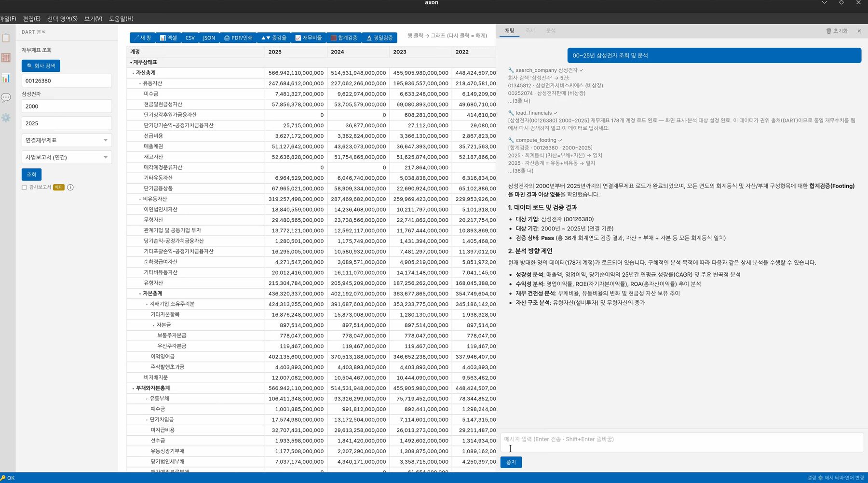Click the 2023 column header
The image size is (868, 483).
pos(420,52)
